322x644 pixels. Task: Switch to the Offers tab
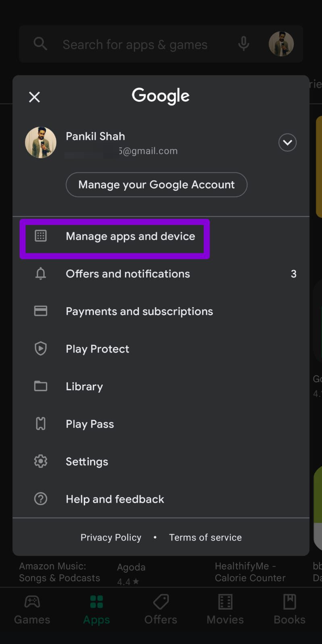(161, 610)
